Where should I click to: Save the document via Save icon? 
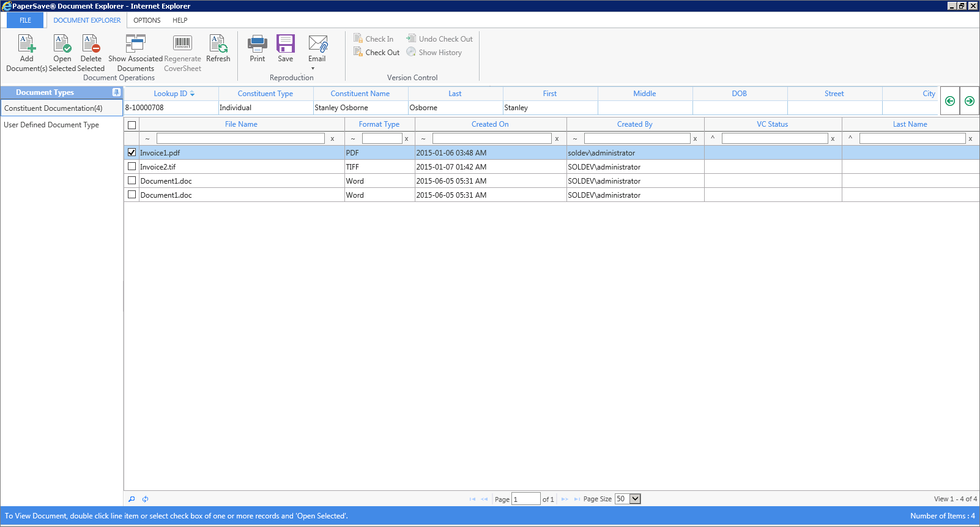(x=286, y=43)
